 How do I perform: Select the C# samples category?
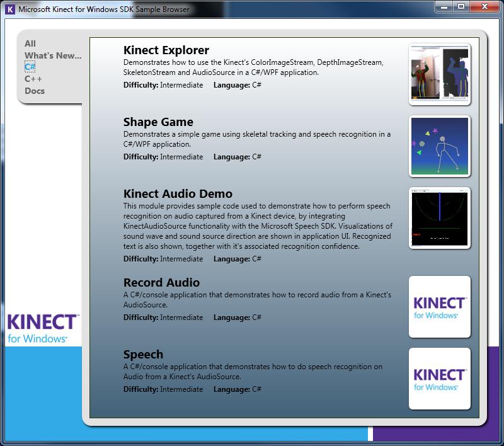pyautogui.click(x=30, y=67)
